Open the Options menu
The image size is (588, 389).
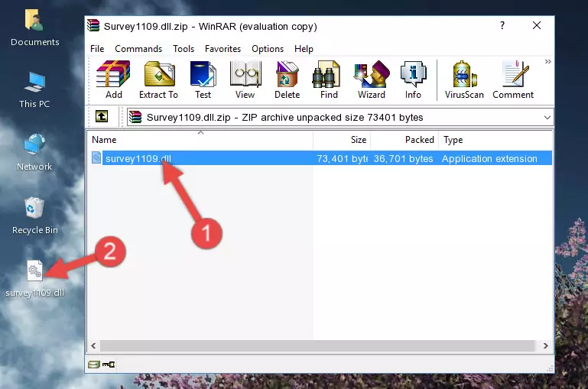pos(268,49)
